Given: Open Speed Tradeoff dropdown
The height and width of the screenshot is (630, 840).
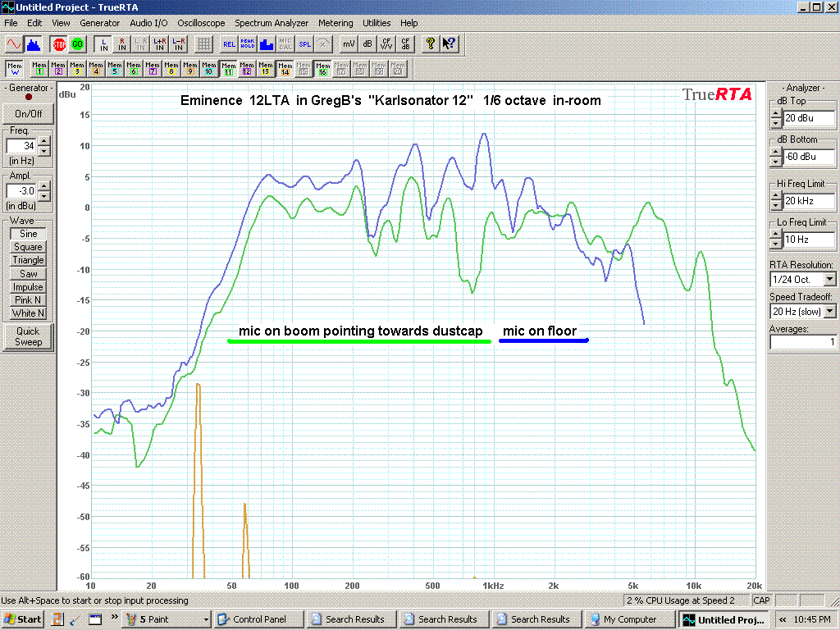Looking at the screenshot, I should point(829,311).
